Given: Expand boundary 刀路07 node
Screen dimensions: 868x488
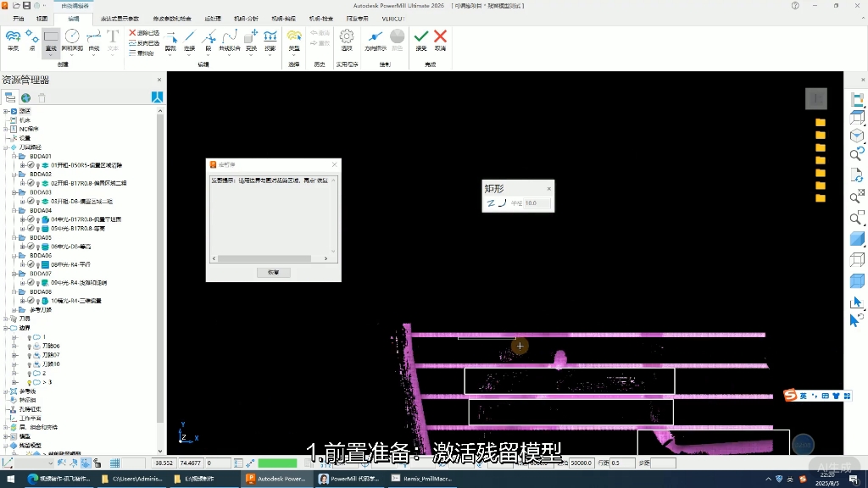Looking at the screenshot, I should (x=14, y=355).
